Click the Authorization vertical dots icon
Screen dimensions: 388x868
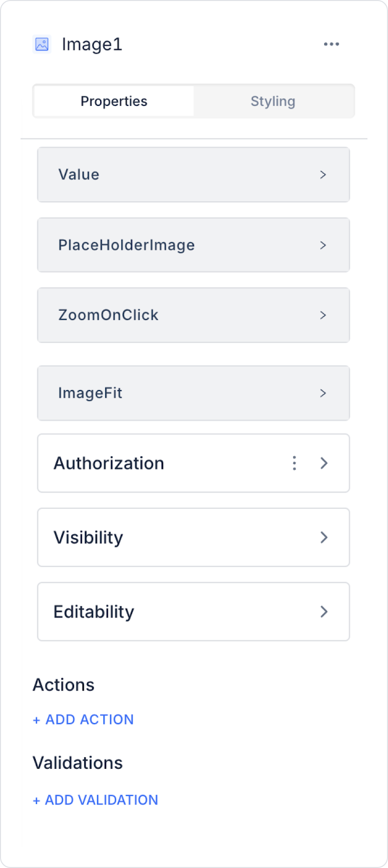tap(294, 463)
